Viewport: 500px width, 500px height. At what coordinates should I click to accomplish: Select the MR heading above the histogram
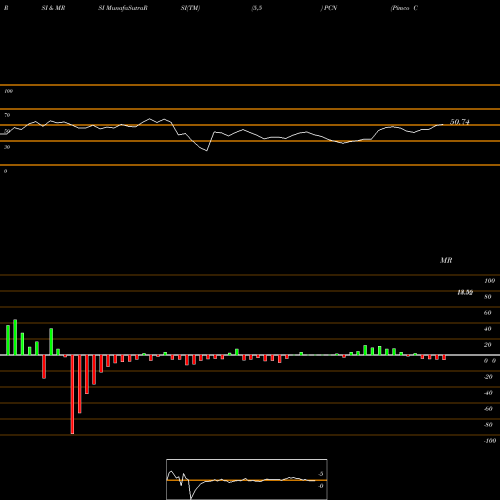[x=446, y=260]
